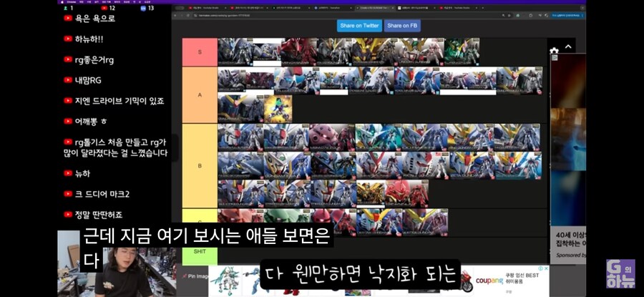
Task: Click the last kit in C tier row
Action: click(425, 223)
